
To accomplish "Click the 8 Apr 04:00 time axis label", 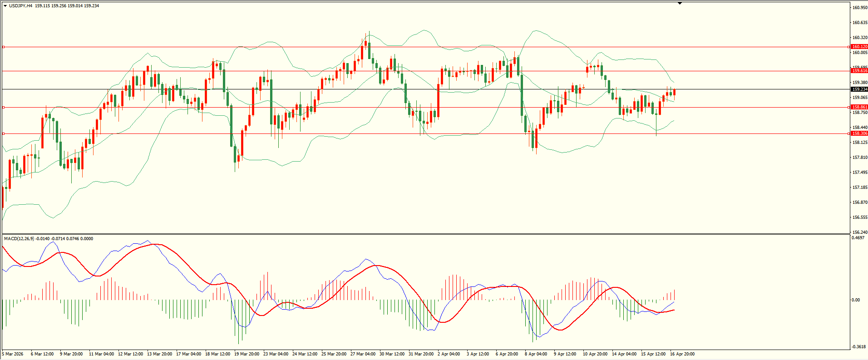I will 536,354.
